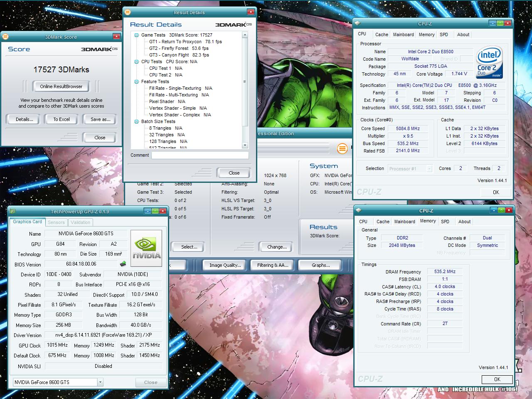Click OK in the bottom CPU-Z window
The image size is (532, 399).
(x=497, y=379)
